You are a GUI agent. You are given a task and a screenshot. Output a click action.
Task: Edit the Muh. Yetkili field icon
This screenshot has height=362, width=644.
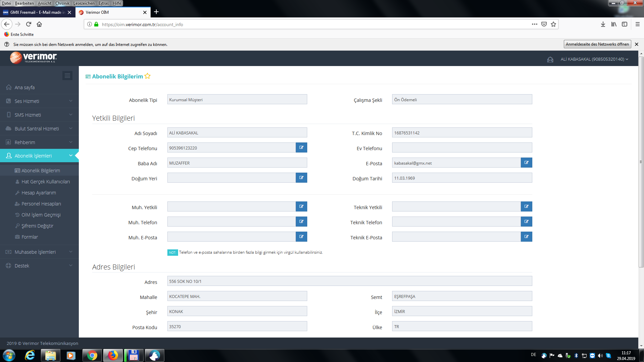(301, 206)
